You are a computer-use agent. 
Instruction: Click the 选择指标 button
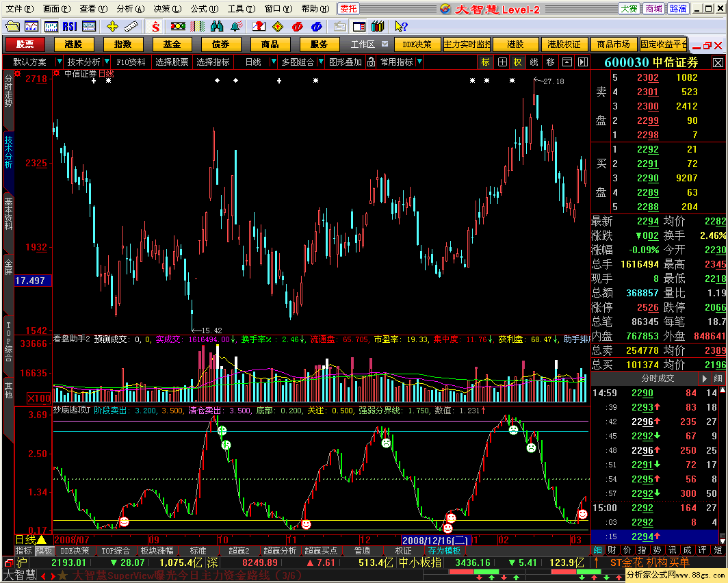213,62
